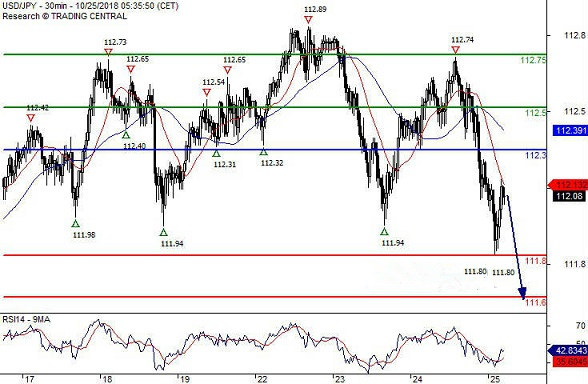588x384 pixels.
Task: Select the red 112.132 price tag
Action: (x=568, y=184)
